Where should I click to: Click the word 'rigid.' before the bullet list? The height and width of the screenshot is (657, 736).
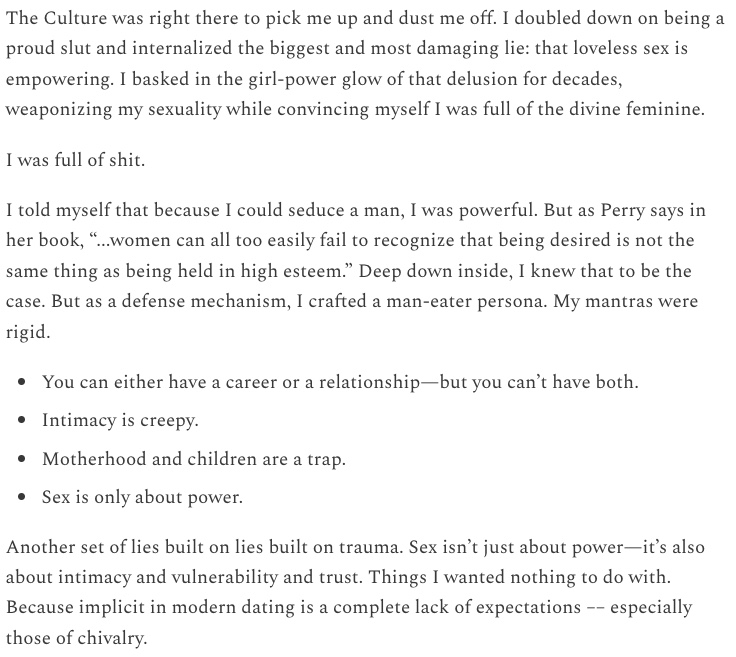coord(28,332)
